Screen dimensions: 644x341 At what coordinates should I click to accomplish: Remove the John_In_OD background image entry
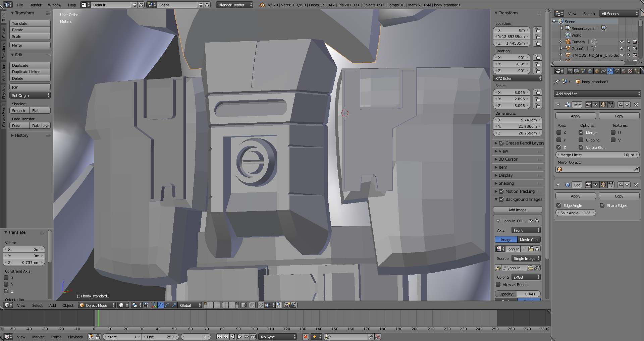tap(537, 221)
